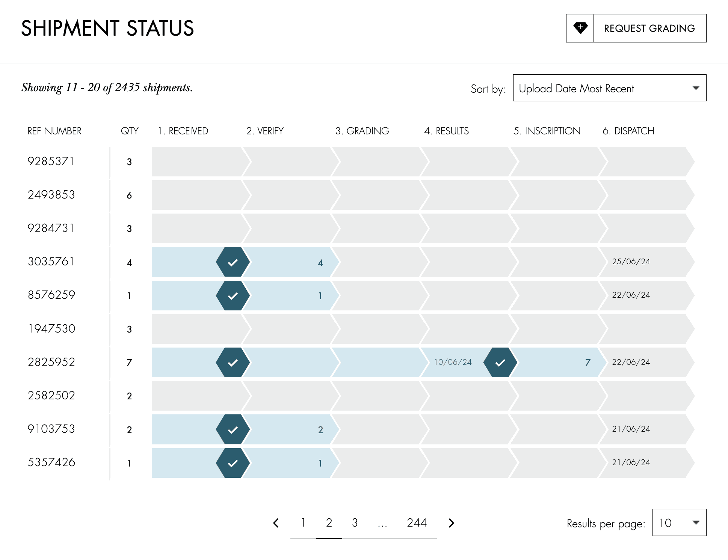Click received checkmark for shipment 8576259
Viewport: 728px width, 560px height.
233,295
